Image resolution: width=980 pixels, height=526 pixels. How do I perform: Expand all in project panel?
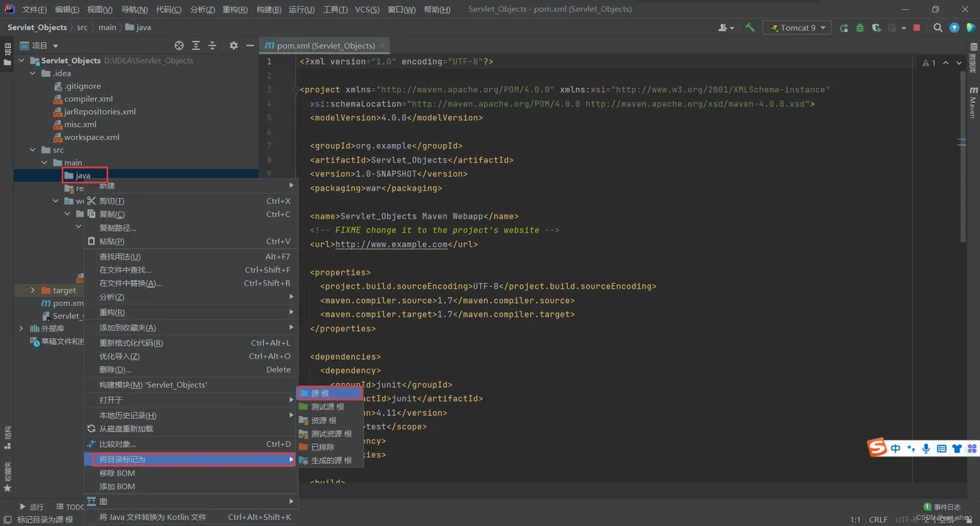point(196,46)
